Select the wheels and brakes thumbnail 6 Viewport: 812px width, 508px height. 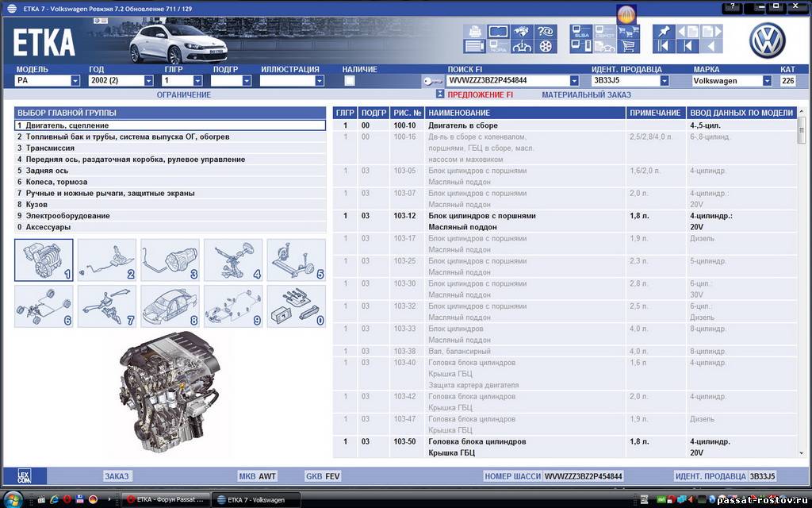(x=44, y=306)
